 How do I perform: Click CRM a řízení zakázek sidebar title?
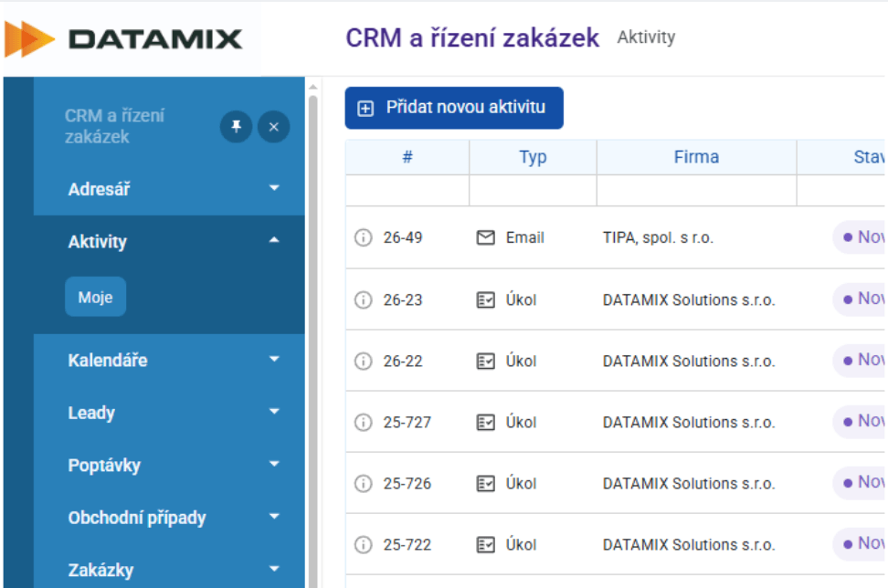[x=114, y=126]
